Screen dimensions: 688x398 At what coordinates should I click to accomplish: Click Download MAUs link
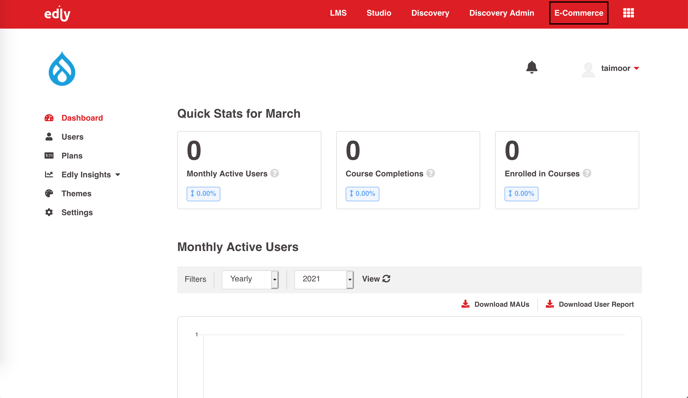(502, 304)
